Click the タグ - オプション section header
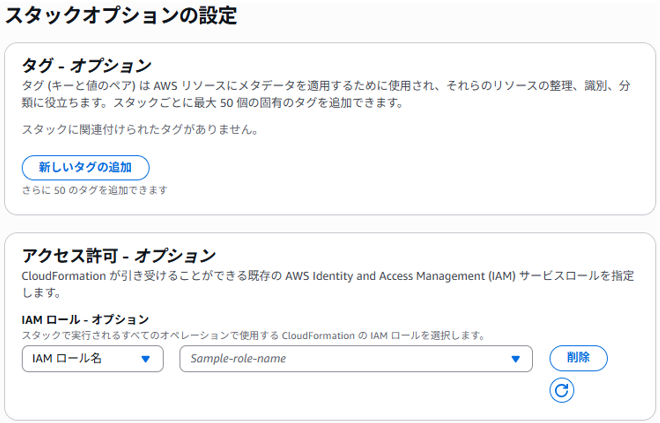 pos(86,66)
